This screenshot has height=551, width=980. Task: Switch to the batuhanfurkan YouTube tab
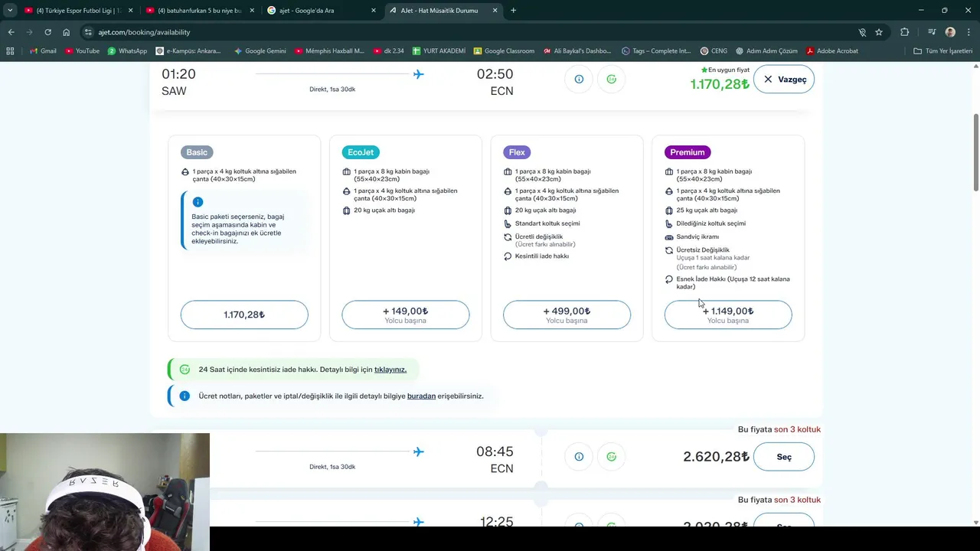point(201,11)
